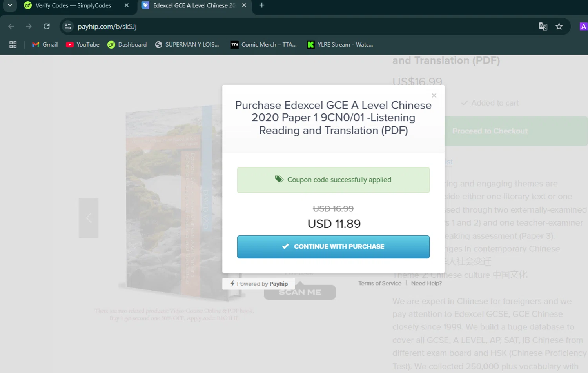Open the YouTube bookmark

click(83, 45)
